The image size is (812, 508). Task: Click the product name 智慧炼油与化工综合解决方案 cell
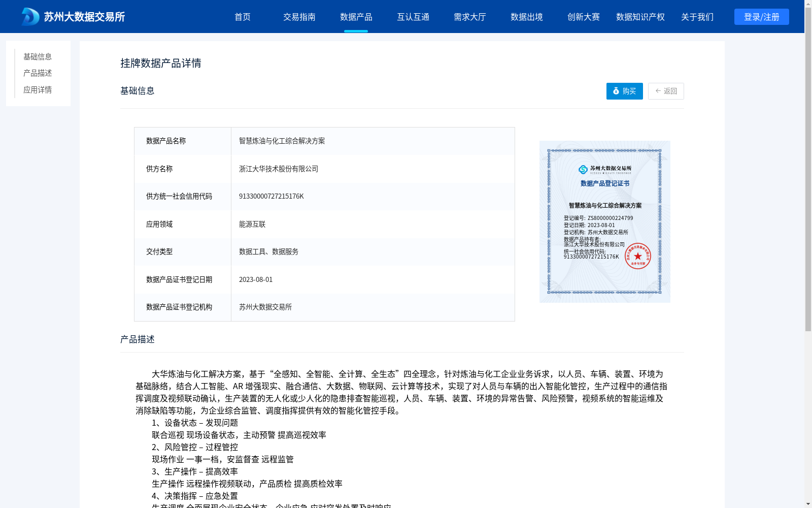click(x=373, y=141)
